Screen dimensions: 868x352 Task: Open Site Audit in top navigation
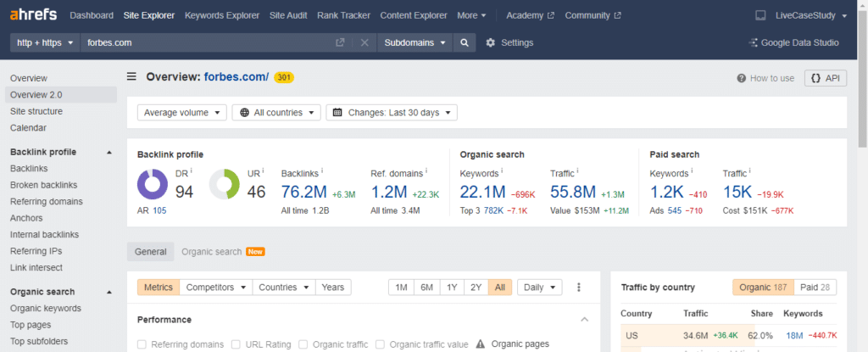point(288,15)
